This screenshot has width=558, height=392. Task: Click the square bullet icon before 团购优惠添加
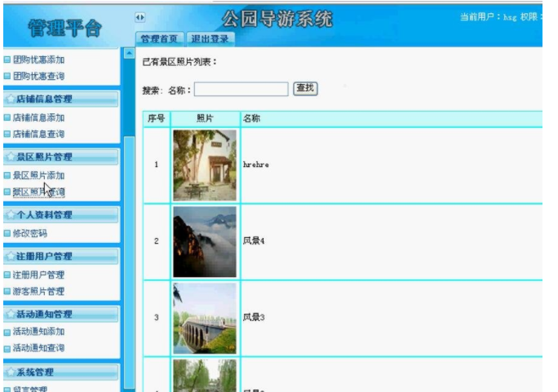pos(7,59)
